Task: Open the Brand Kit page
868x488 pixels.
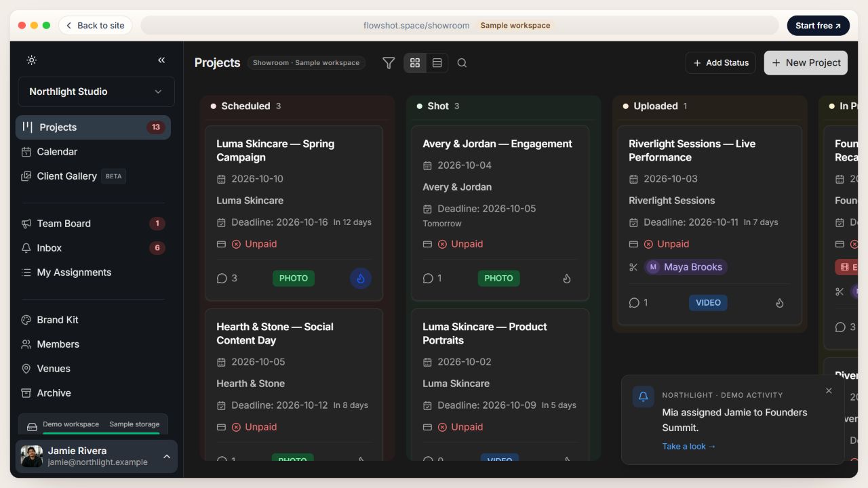Action: 93,320
